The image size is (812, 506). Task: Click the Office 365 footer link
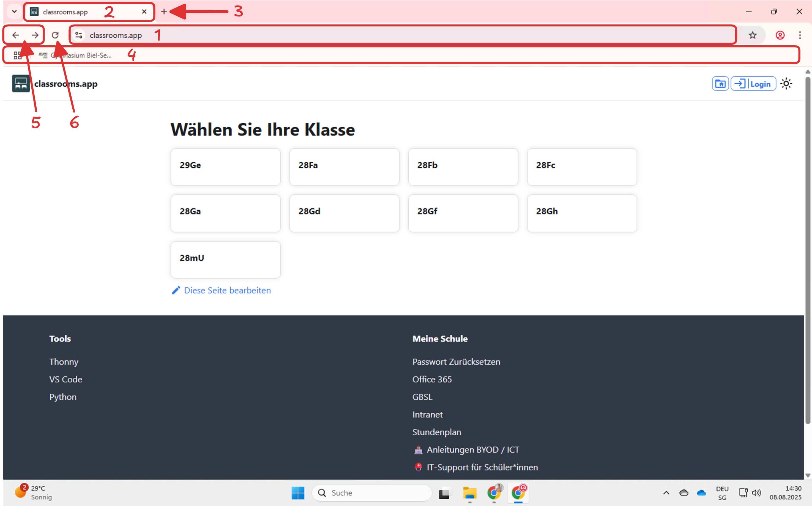pyautogui.click(x=432, y=379)
